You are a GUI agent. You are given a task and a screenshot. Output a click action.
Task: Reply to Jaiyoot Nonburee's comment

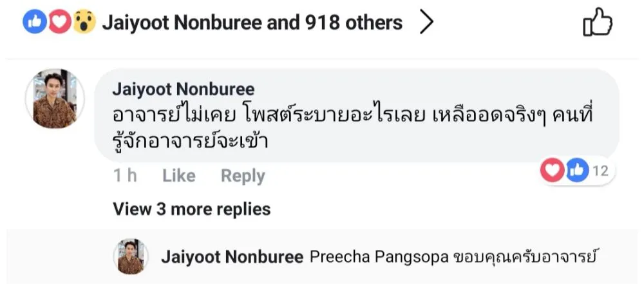[243, 175]
